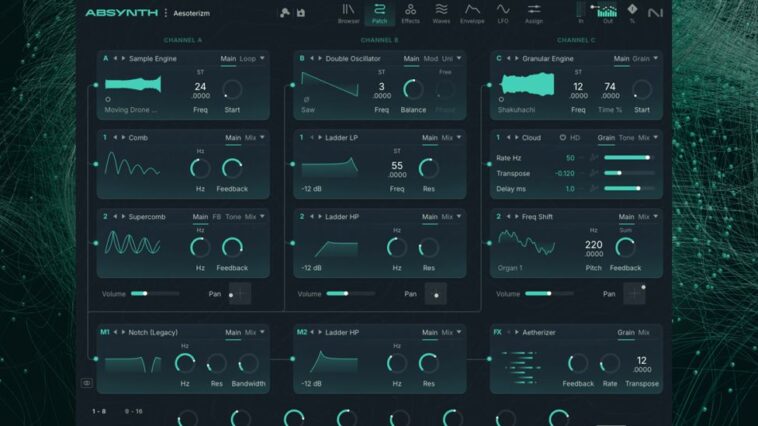Open the Waves page
Image resolution: width=758 pixels, height=426 pixels.
point(441,14)
